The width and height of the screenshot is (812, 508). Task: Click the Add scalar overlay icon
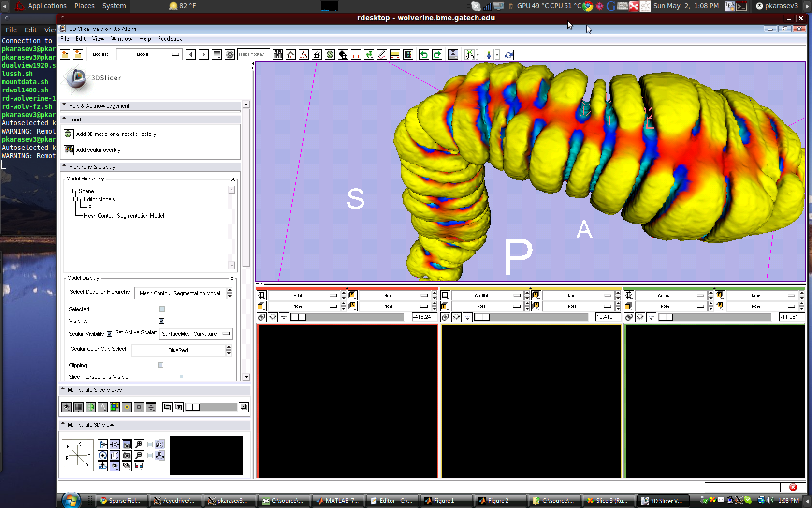click(x=69, y=150)
